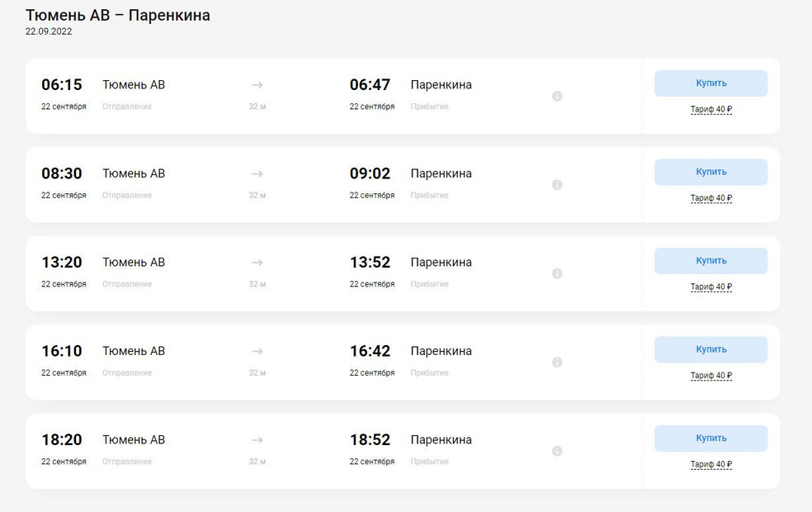This screenshot has height=512, width=812.
Task: Click the arrow icon in 13:20 trip row
Action: [x=257, y=262]
